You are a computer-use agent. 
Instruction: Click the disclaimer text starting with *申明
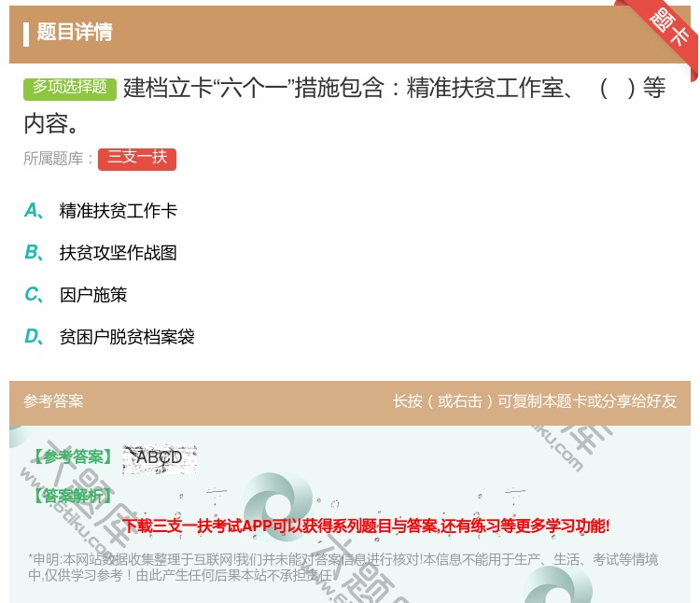pos(343,567)
